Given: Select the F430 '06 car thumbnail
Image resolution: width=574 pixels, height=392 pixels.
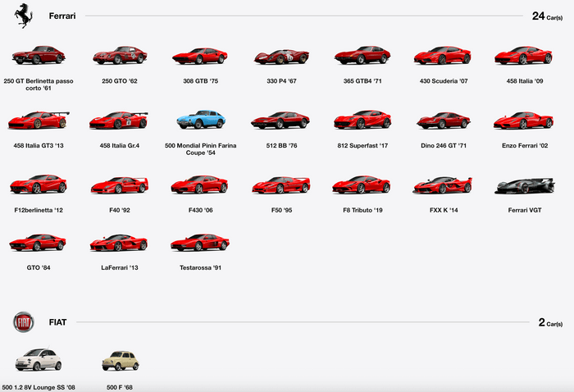Looking at the screenshot, I should click(199, 185).
